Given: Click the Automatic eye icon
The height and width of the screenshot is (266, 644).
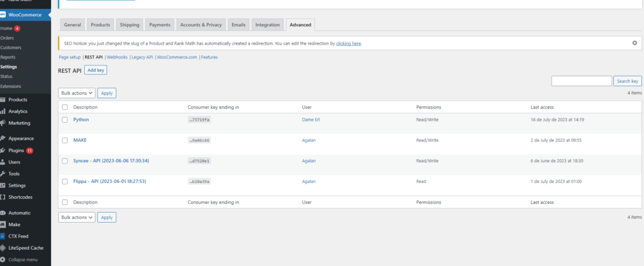Looking at the screenshot, I should point(3,213).
